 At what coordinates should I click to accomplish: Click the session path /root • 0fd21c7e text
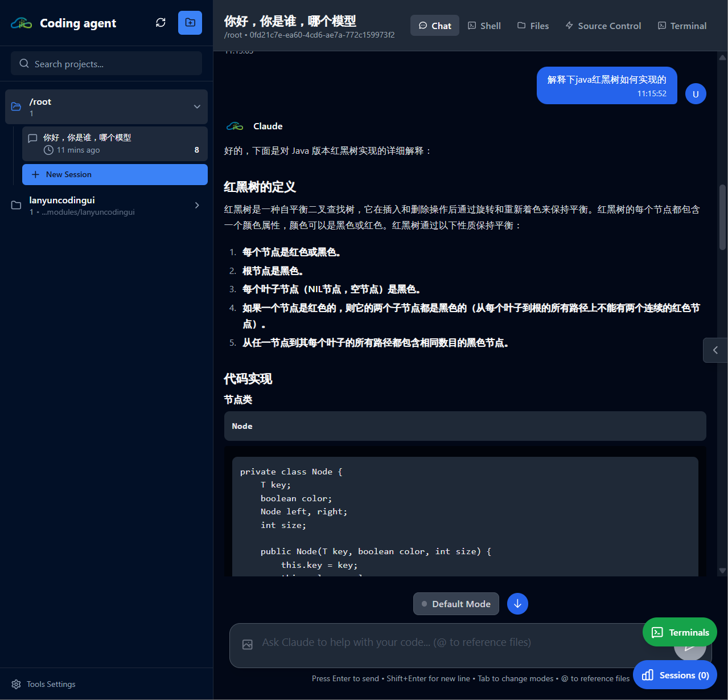click(x=309, y=35)
